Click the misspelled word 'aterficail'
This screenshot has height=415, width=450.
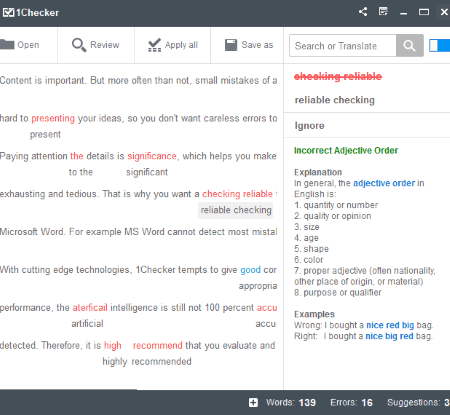pos(90,307)
